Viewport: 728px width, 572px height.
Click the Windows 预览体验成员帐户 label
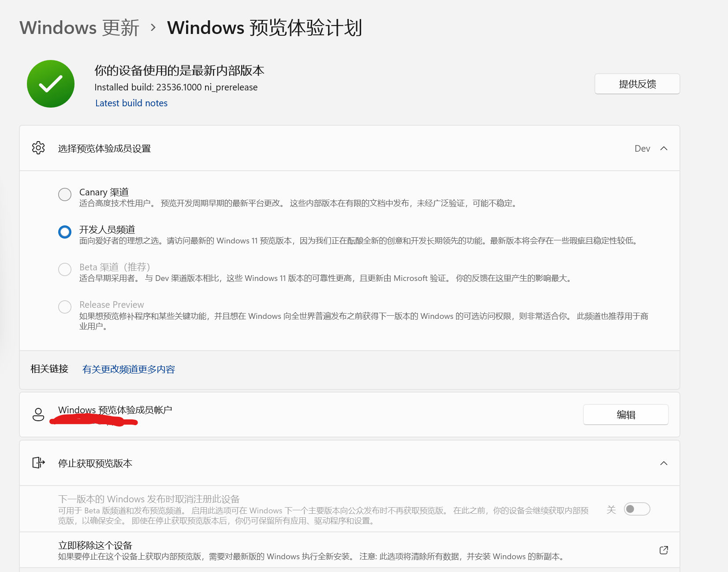pos(115,410)
